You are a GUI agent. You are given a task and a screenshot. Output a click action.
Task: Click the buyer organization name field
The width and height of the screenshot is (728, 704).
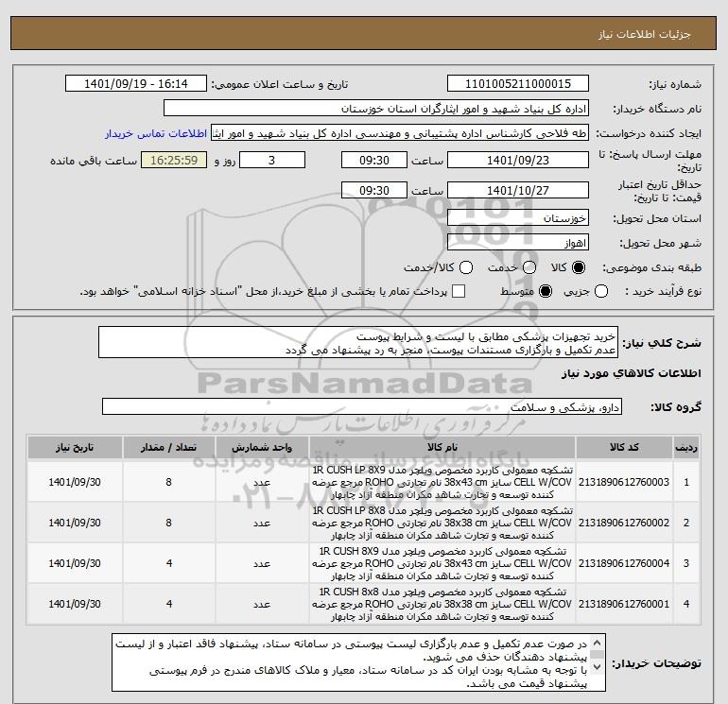[376, 109]
